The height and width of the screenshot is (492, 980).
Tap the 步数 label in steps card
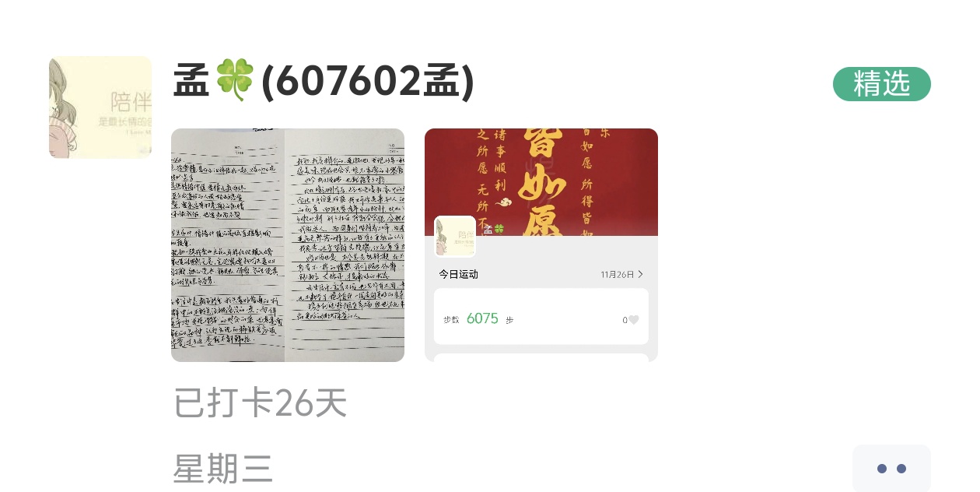(x=452, y=320)
